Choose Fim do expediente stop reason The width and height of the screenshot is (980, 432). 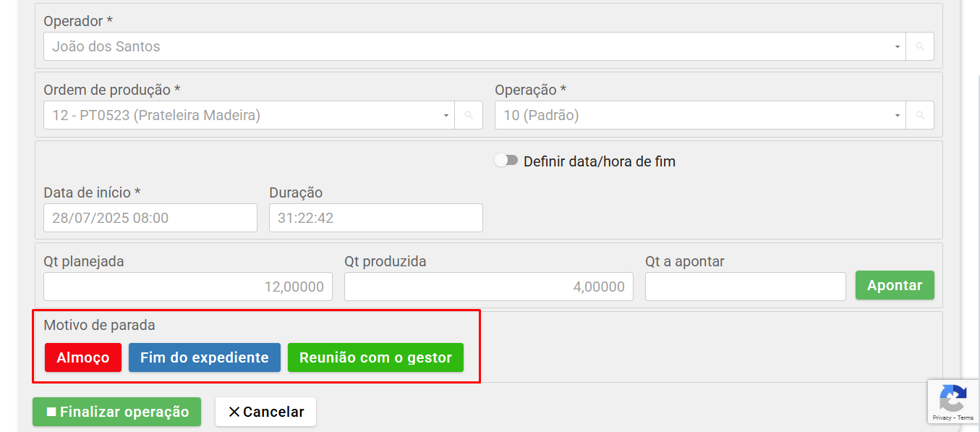point(204,357)
